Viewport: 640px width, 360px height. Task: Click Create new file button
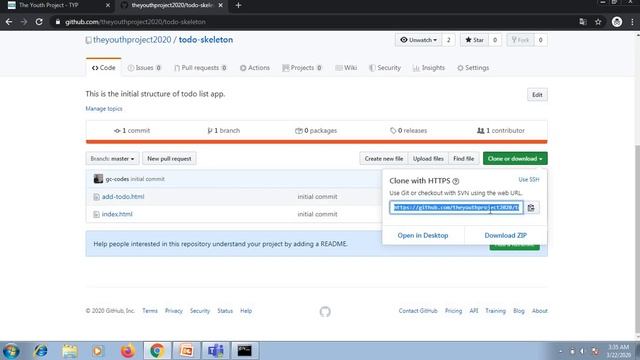(384, 158)
